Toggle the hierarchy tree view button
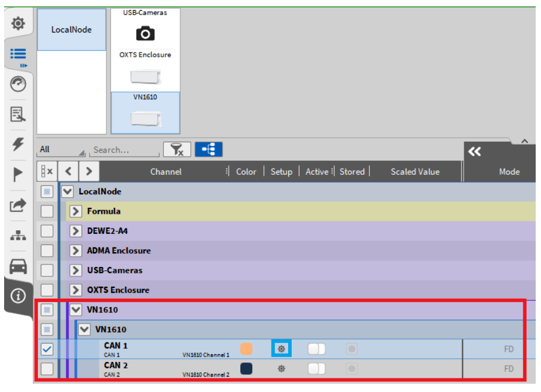Screen dimensions: 541x392 click(x=208, y=150)
